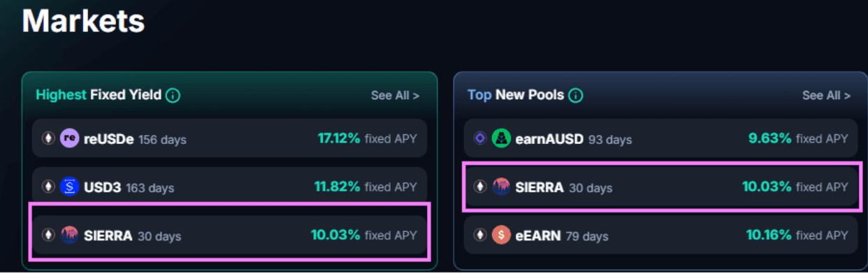Click the purple reUSDe token icon

pyautogui.click(x=69, y=138)
